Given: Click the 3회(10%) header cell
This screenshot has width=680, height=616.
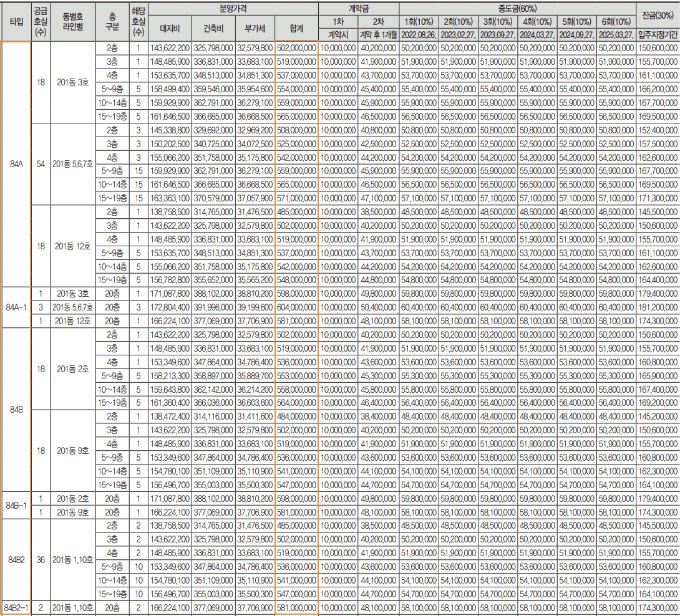Looking at the screenshot, I should click(498, 22).
